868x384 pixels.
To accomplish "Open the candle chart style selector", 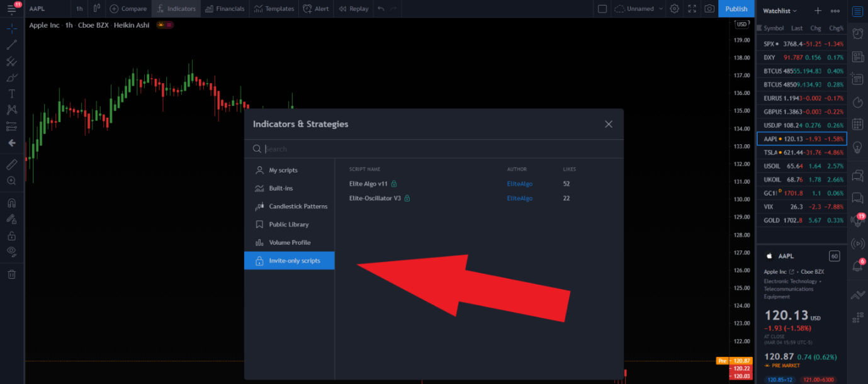I will tap(96, 9).
